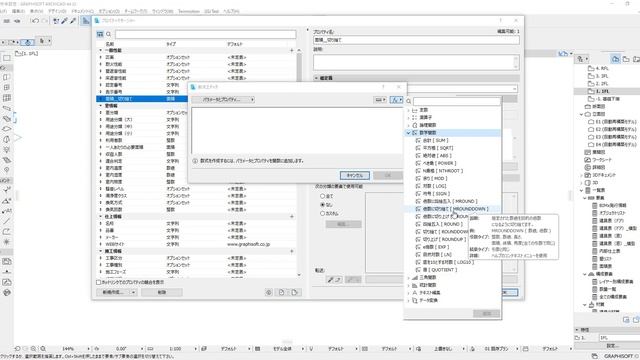Insert the ABS function

(x=436, y=156)
